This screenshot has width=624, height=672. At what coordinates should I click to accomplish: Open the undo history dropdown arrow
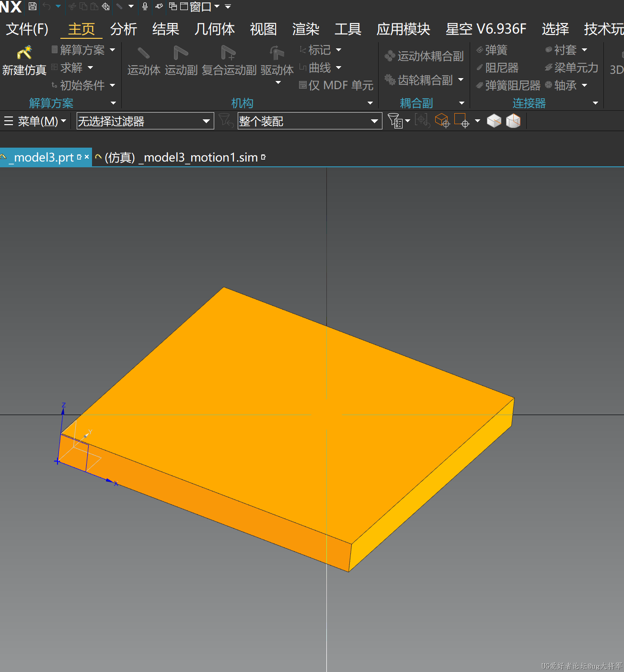[x=58, y=6]
